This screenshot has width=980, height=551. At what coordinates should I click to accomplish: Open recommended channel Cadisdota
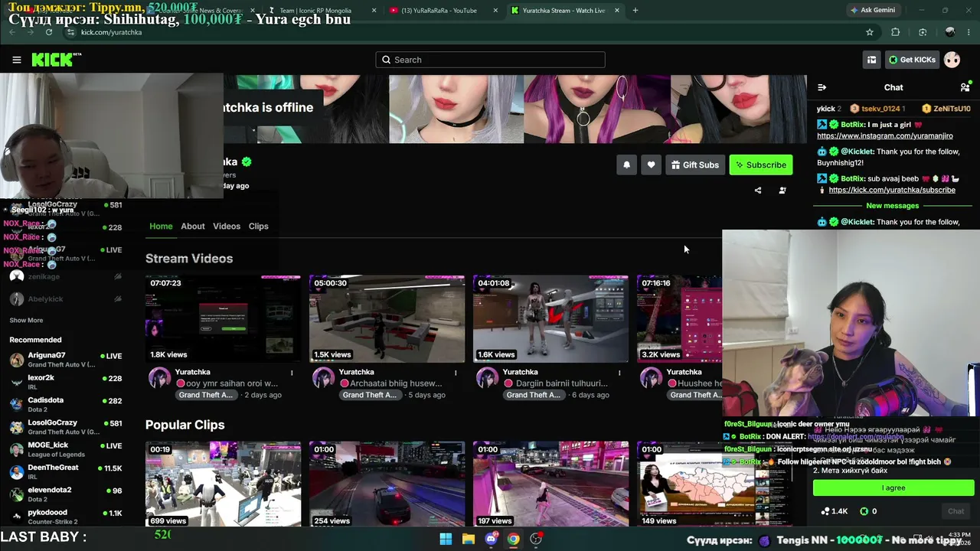[65, 403]
